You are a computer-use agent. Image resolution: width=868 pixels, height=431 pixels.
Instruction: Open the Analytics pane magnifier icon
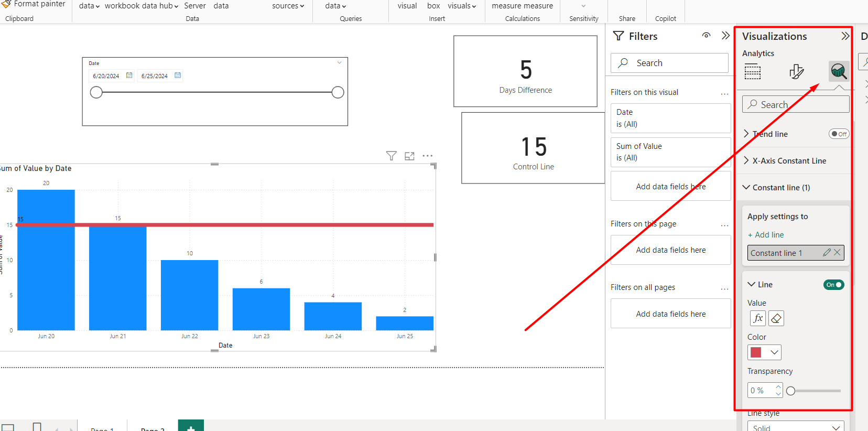pos(839,71)
